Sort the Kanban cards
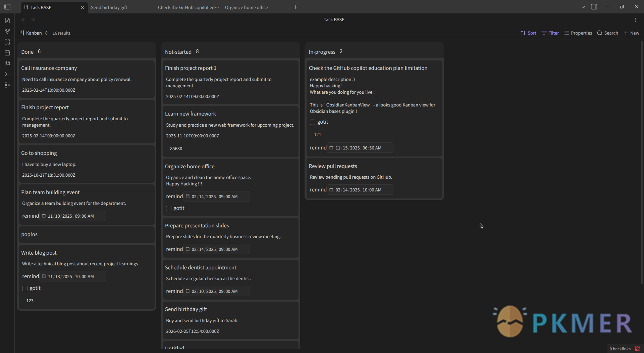Image resolution: width=644 pixels, height=353 pixels. 528,33
